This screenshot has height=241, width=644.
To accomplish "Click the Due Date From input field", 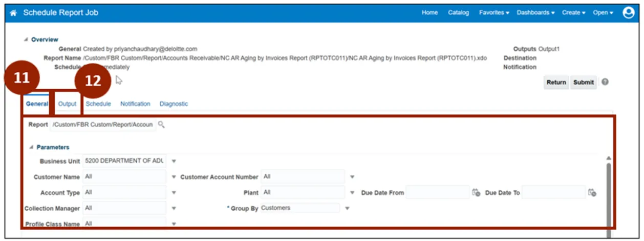I will tap(438, 193).
